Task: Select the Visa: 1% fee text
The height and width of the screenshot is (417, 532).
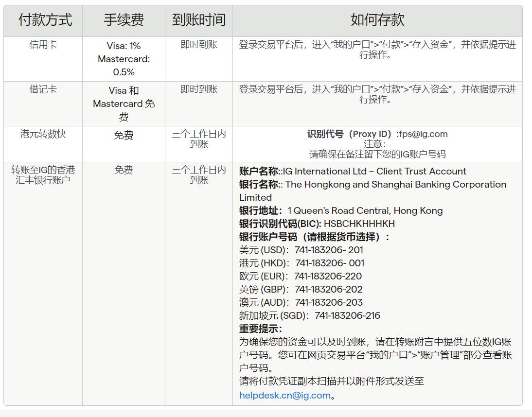Action: tap(124, 46)
